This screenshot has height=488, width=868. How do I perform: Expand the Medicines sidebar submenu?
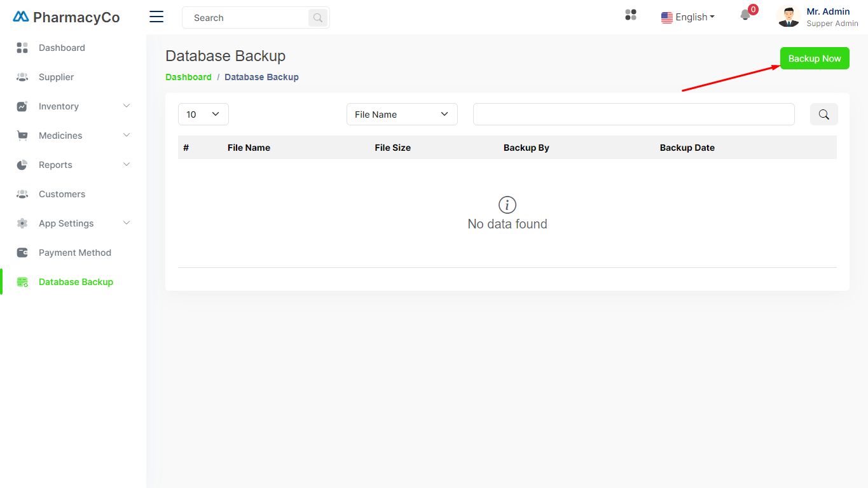[126, 136]
